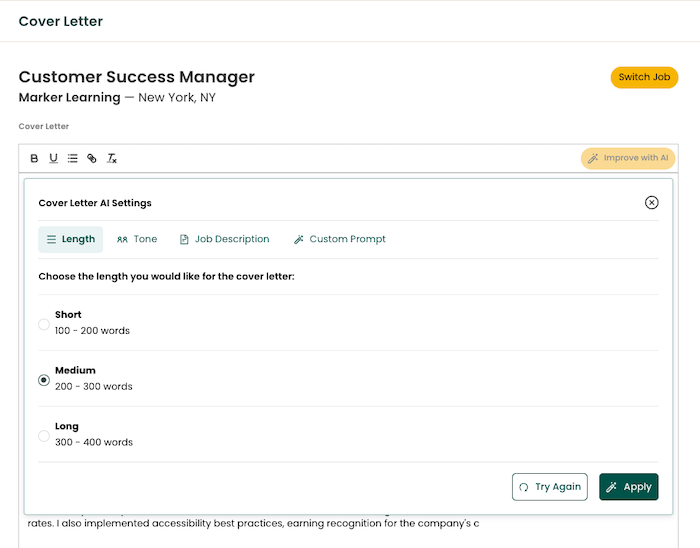
Task: Close the Cover Letter AI Settings panel
Action: 651,203
